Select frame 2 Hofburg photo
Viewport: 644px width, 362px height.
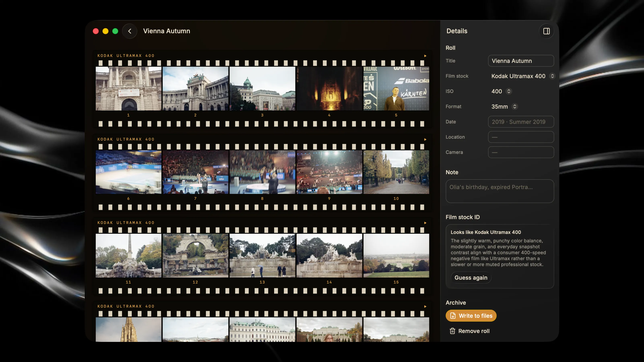[195, 88]
